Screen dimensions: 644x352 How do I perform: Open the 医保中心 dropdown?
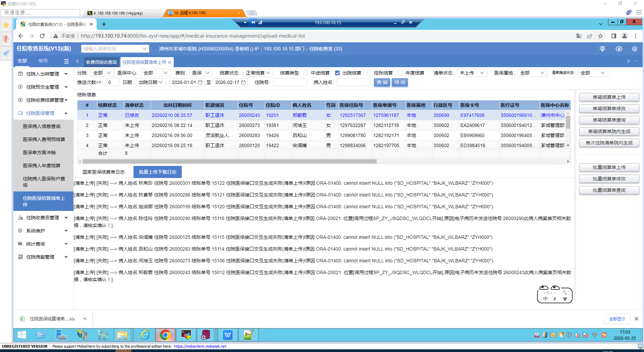pyautogui.click(x=156, y=73)
